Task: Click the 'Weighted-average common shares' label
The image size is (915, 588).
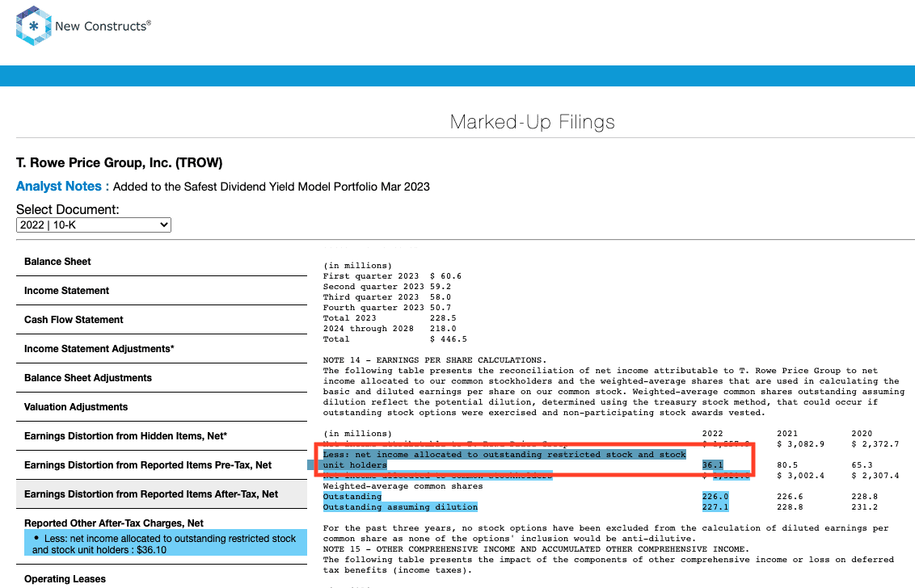Action: 403,486
